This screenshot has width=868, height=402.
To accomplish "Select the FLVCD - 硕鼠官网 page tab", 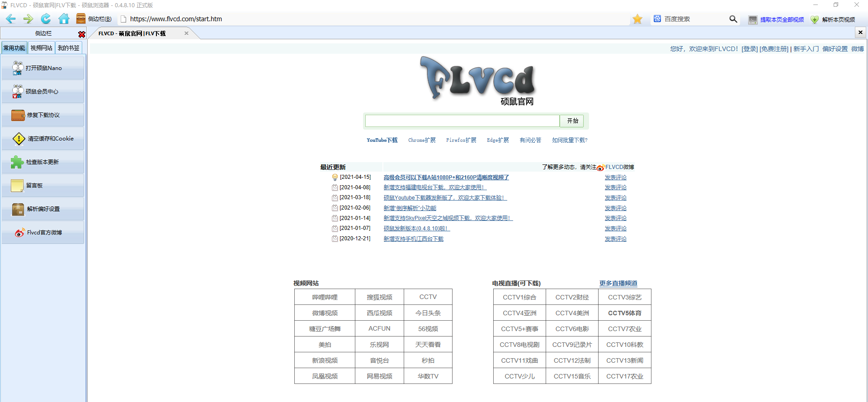I will (132, 33).
